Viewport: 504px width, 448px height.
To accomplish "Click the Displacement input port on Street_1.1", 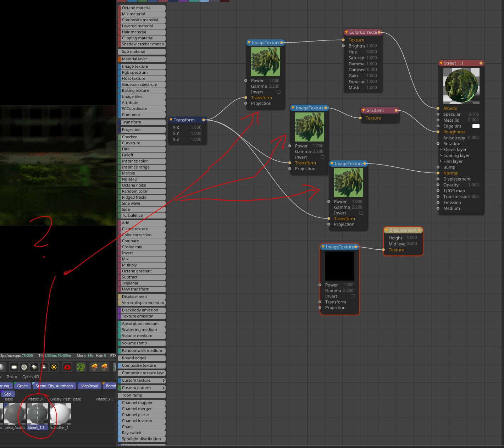I will (438, 179).
